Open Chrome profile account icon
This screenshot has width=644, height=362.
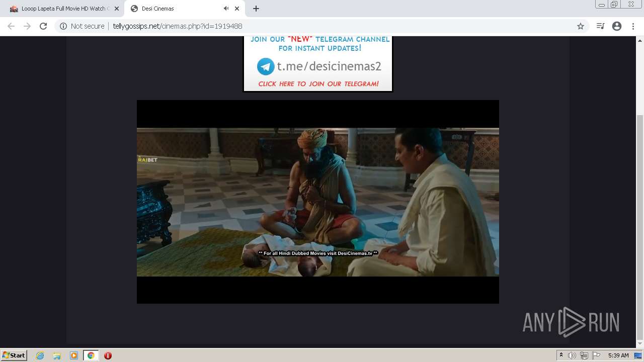click(x=617, y=26)
